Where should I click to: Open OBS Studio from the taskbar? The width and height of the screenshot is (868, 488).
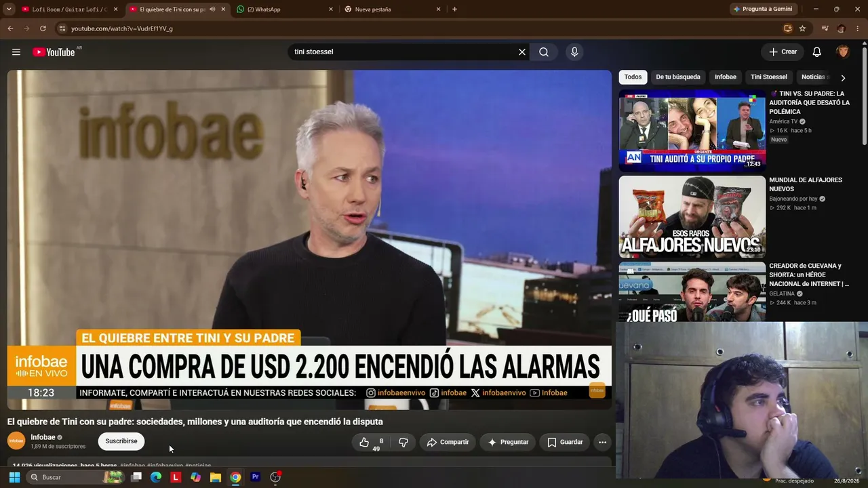(x=275, y=477)
